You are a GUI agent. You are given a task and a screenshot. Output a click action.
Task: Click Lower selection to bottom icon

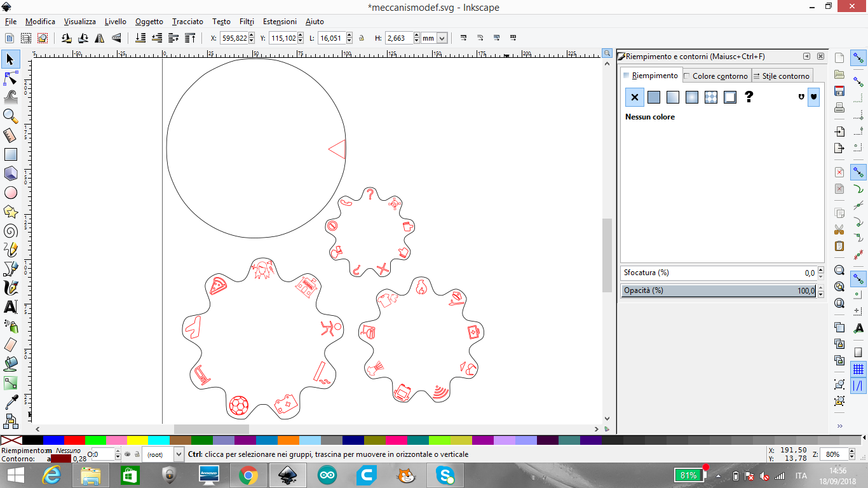[141, 38]
